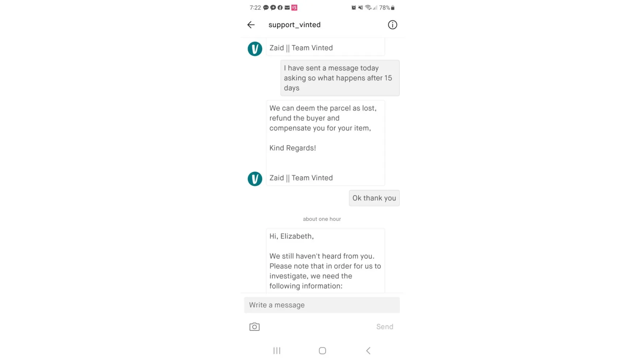Tap the Wi-Fi status icon
Image resolution: width=644 pixels, height=362 pixels.
tap(368, 8)
